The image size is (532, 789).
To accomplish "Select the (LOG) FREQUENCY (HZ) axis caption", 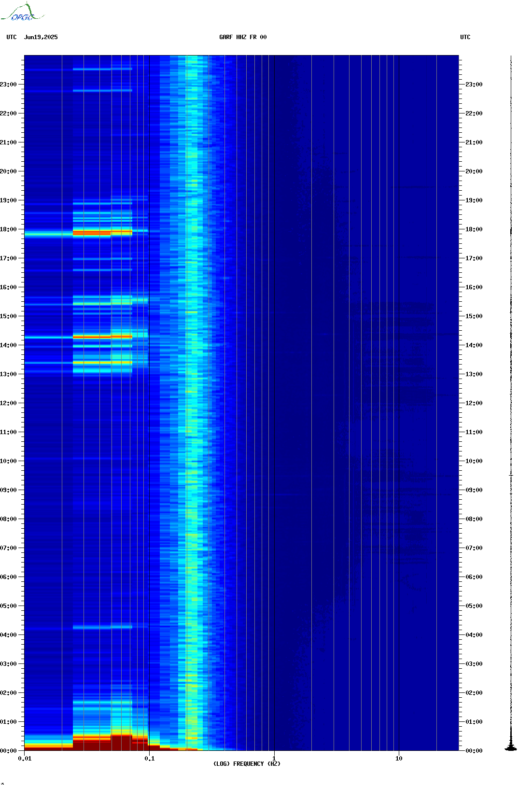I will (247, 764).
